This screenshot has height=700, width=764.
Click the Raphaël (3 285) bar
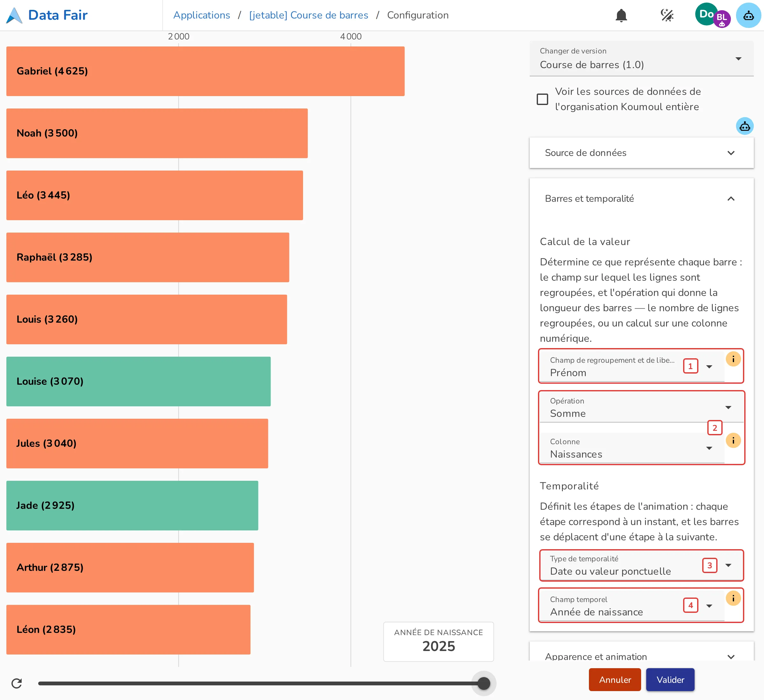pyautogui.click(x=148, y=257)
